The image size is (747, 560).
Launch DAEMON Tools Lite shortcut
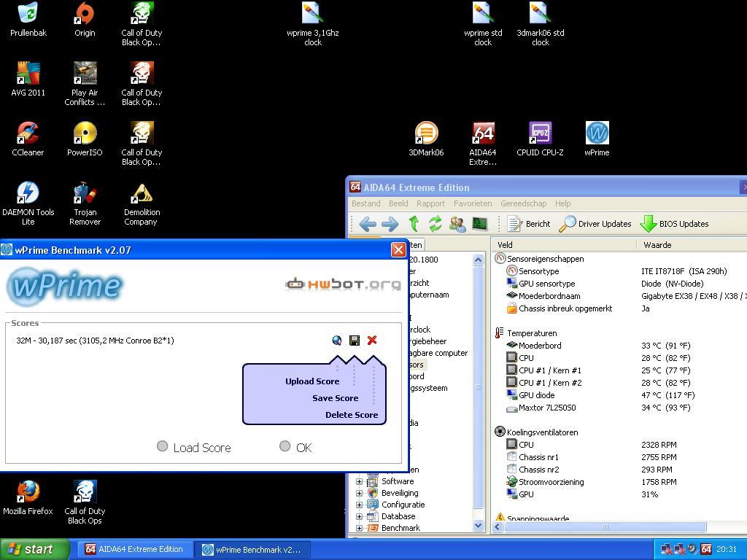(x=28, y=203)
